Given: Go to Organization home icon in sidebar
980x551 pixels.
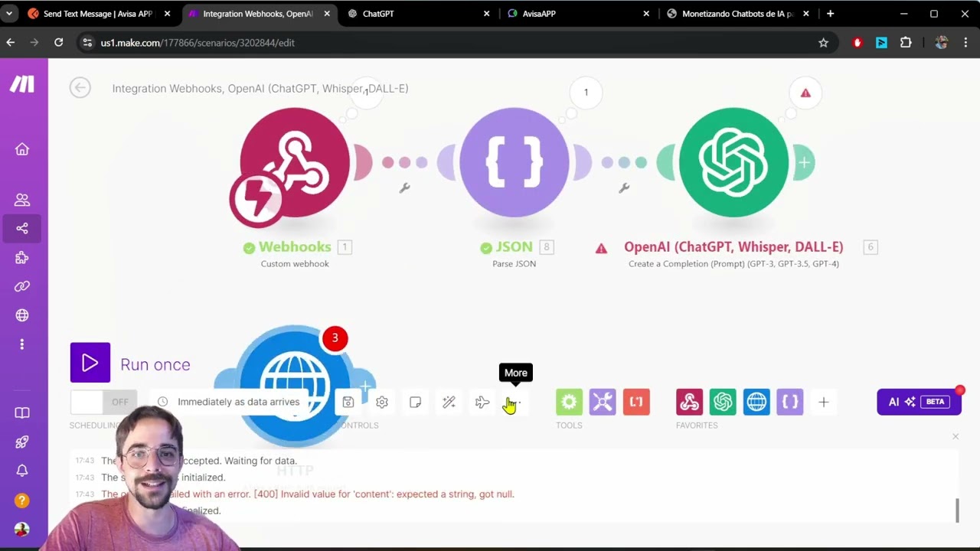Looking at the screenshot, I should tap(22, 149).
